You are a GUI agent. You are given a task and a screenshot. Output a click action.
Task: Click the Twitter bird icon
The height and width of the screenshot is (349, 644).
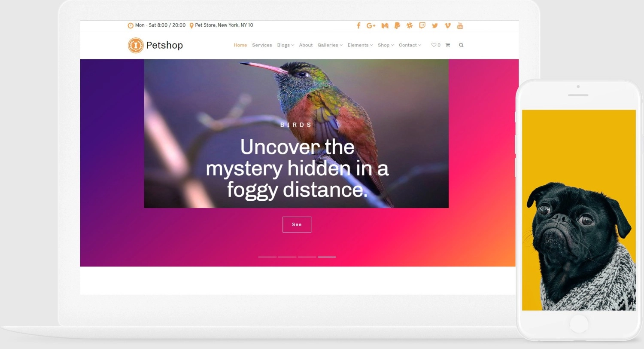[x=435, y=26]
